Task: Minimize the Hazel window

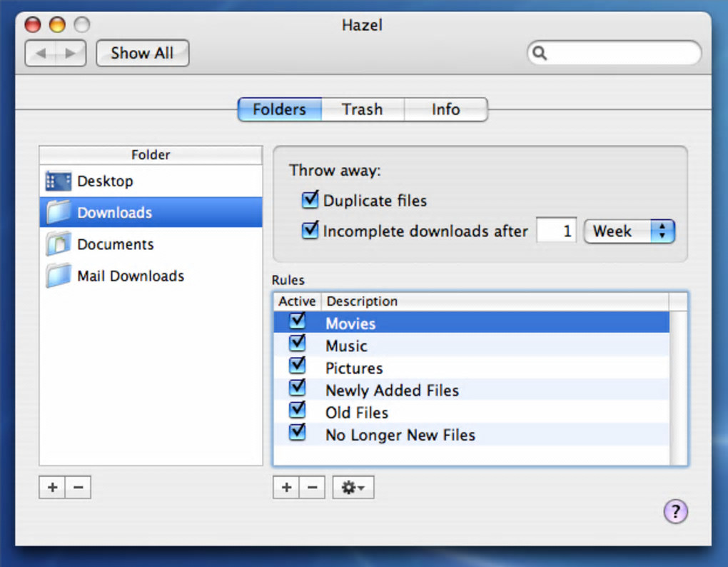Action: pyautogui.click(x=58, y=24)
